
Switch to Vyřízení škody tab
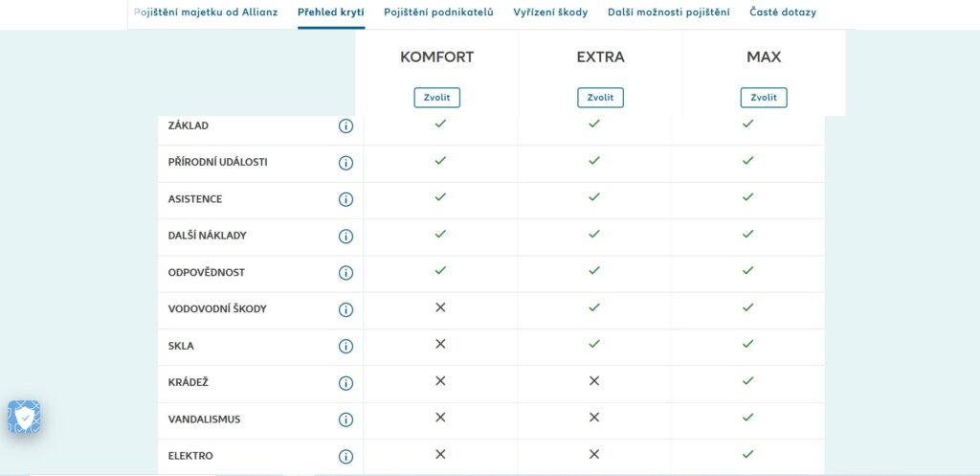pyautogui.click(x=550, y=11)
